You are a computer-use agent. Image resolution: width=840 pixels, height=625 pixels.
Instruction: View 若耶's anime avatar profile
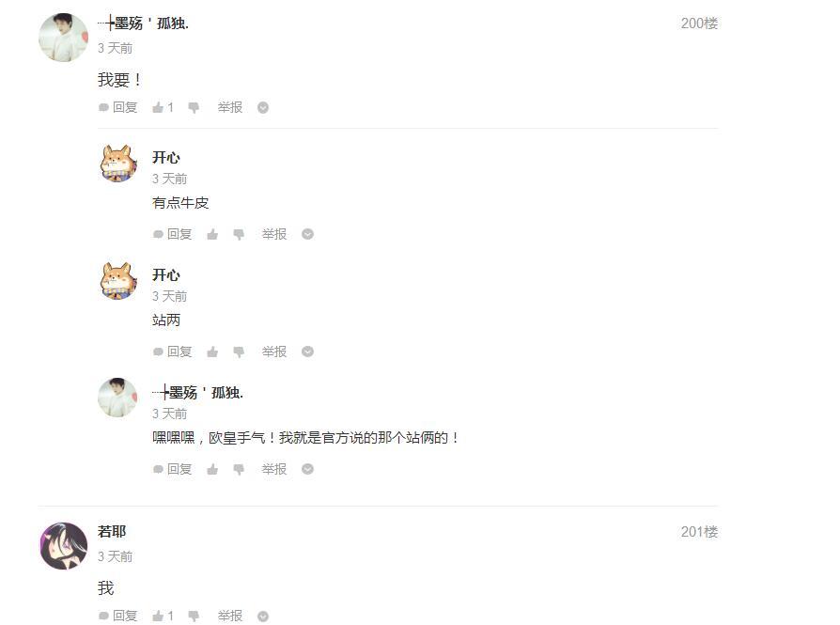pos(64,546)
